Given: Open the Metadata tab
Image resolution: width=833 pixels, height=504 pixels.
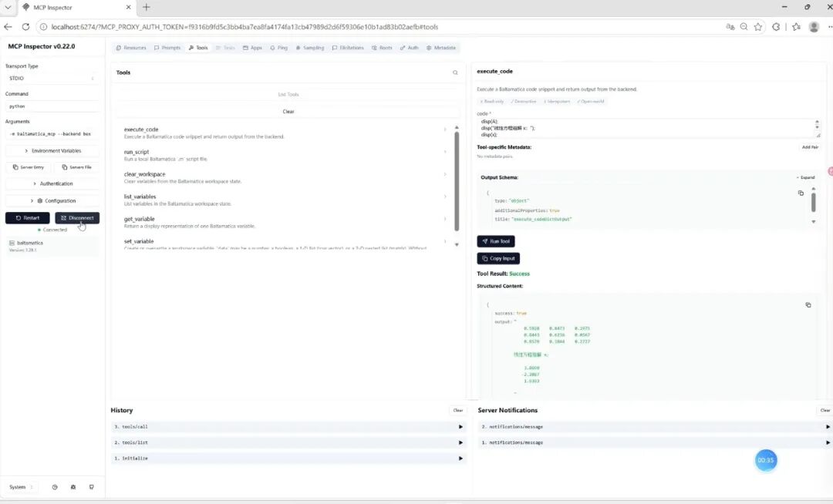Looking at the screenshot, I should point(441,48).
